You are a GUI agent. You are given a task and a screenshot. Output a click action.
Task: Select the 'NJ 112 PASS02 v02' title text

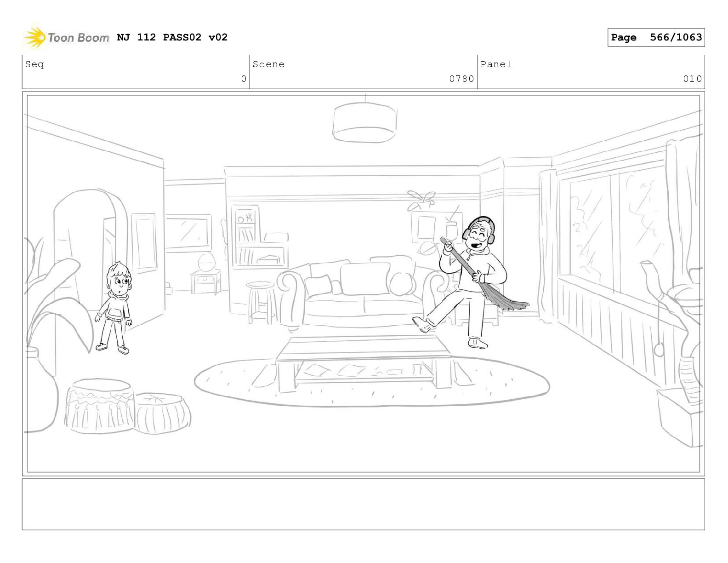tap(172, 37)
